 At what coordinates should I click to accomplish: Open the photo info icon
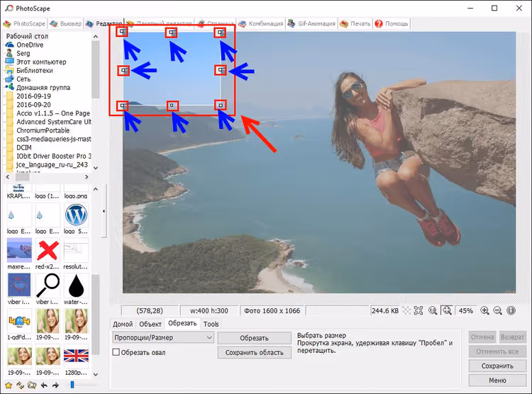[x=511, y=310]
